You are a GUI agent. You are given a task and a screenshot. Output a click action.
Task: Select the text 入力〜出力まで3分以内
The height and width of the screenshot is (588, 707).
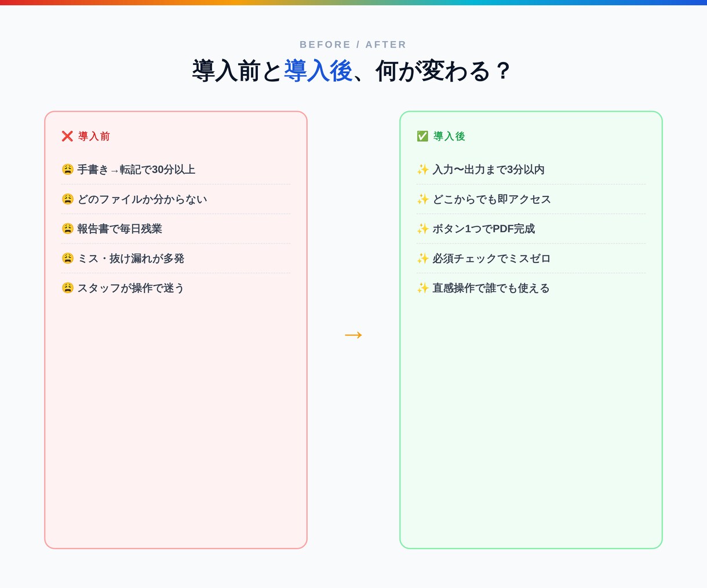(x=489, y=169)
